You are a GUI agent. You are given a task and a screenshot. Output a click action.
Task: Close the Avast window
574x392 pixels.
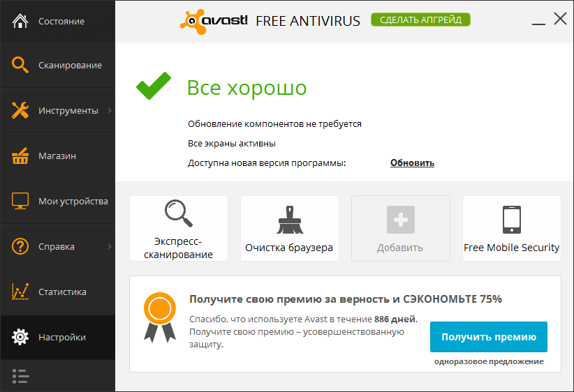point(561,19)
